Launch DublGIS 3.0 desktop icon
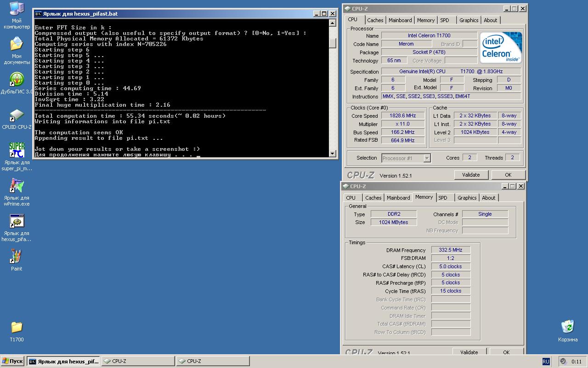Screen dimensions: 588x368 click(x=17, y=83)
